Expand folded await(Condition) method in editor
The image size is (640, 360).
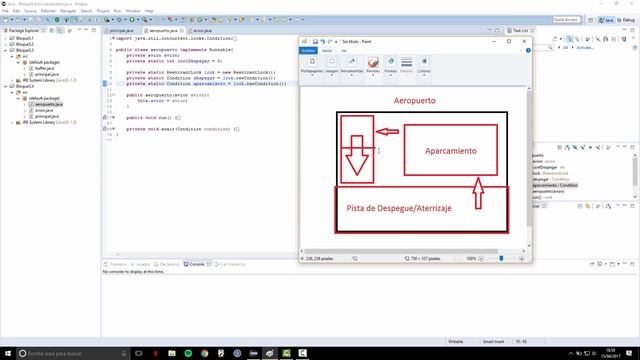[113, 129]
